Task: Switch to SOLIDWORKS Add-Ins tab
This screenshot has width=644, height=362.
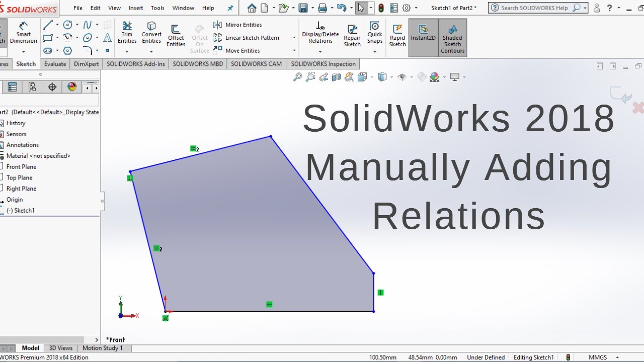Action: point(136,64)
